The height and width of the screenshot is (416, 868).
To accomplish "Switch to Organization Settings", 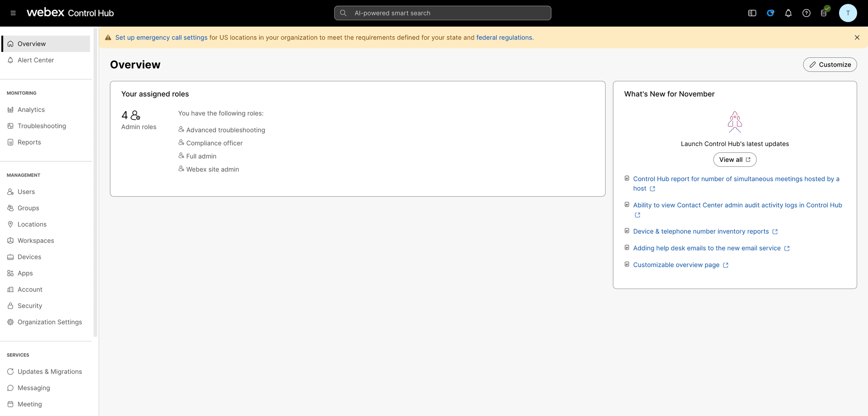I will point(50,322).
